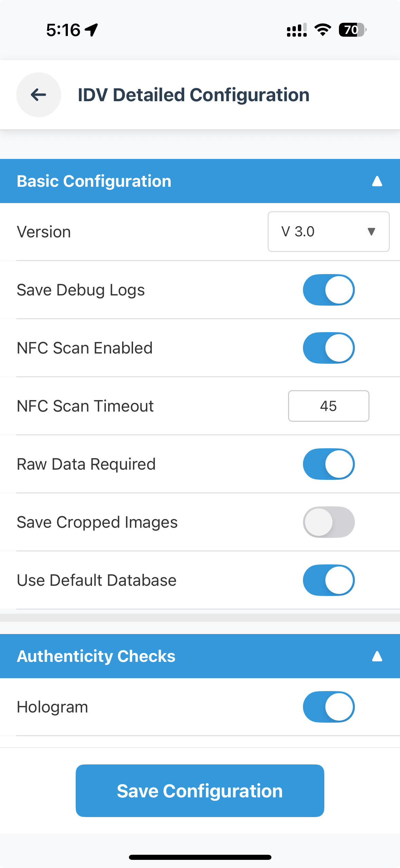Open the Version dropdown showing V 3.0
Screen dimensions: 400x868
tap(328, 231)
